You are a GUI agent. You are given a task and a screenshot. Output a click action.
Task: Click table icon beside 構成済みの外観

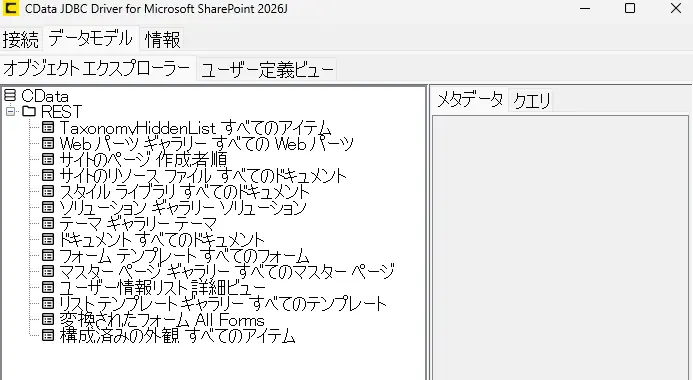48,335
